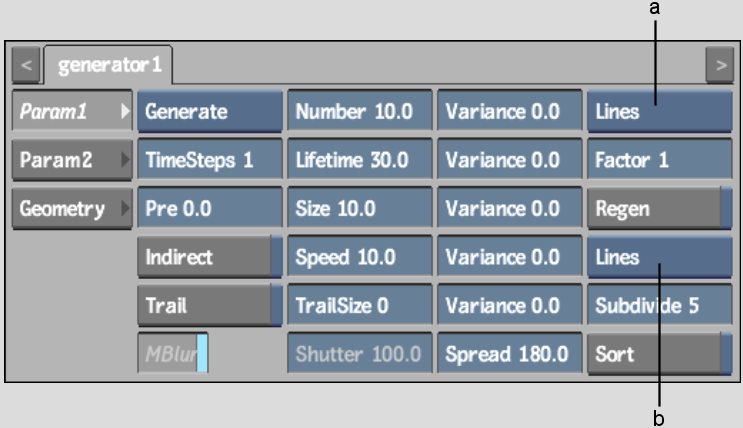Open the Param1 menu
Image resolution: width=743 pixels, height=428 pixels.
click(72, 111)
